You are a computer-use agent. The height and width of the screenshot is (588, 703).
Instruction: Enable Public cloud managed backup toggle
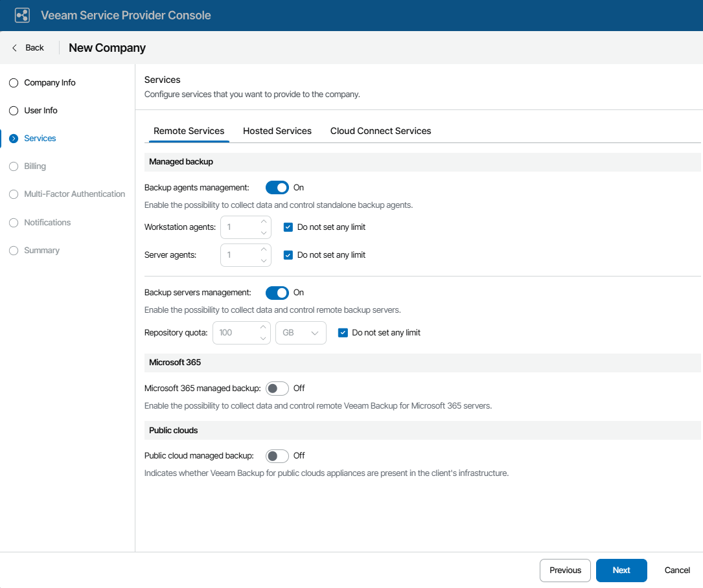tap(277, 456)
